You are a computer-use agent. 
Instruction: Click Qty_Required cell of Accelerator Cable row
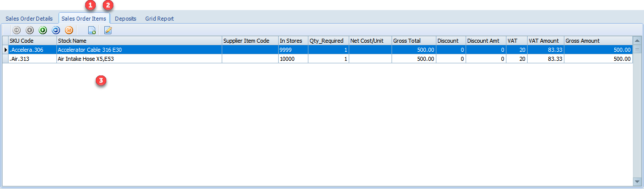[x=329, y=50]
